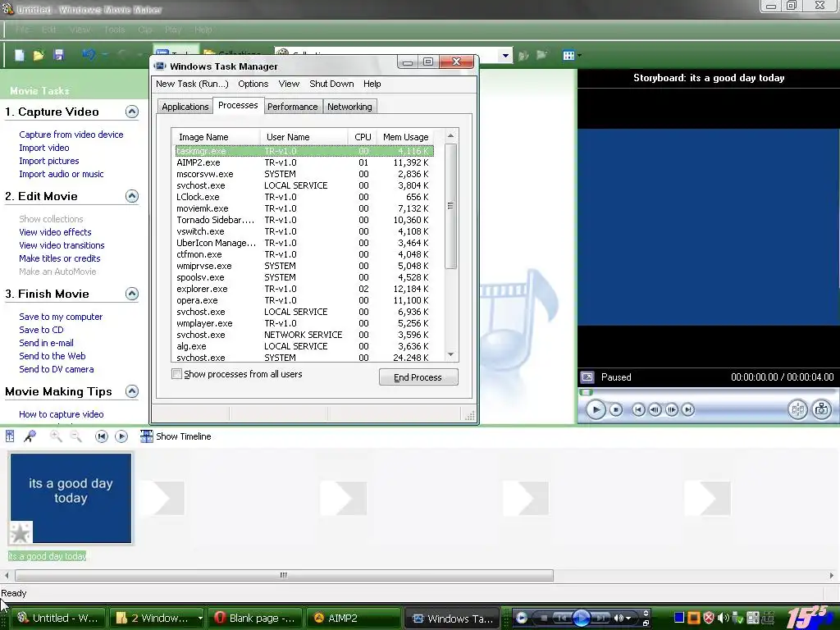This screenshot has width=840, height=630.
Task: Open Shut Down menu in Task Manager
Action: point(331,84)
